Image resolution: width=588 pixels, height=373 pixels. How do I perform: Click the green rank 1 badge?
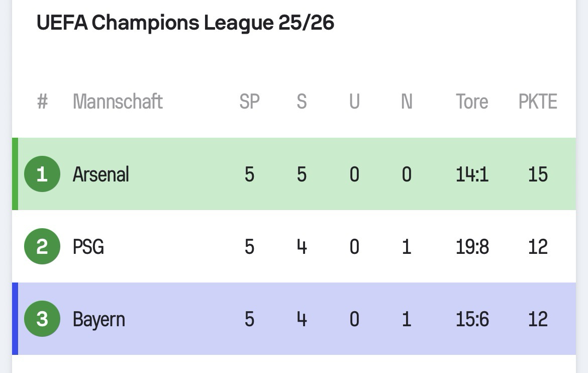click(42, 174)
